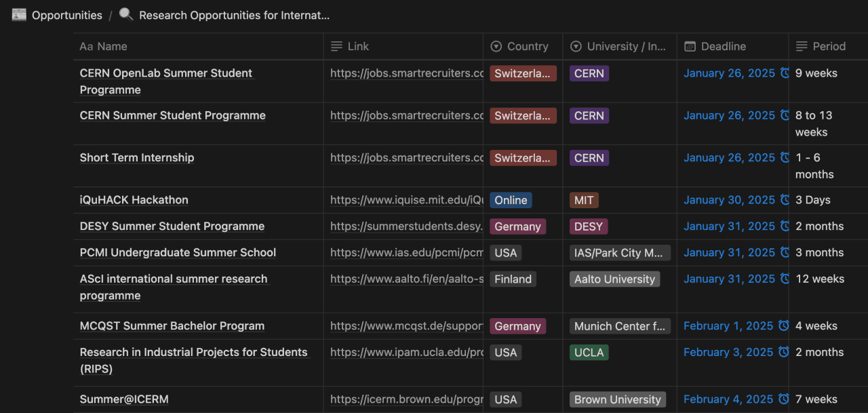
Task: Select the Aalto University tag
Action: [615, 279]
